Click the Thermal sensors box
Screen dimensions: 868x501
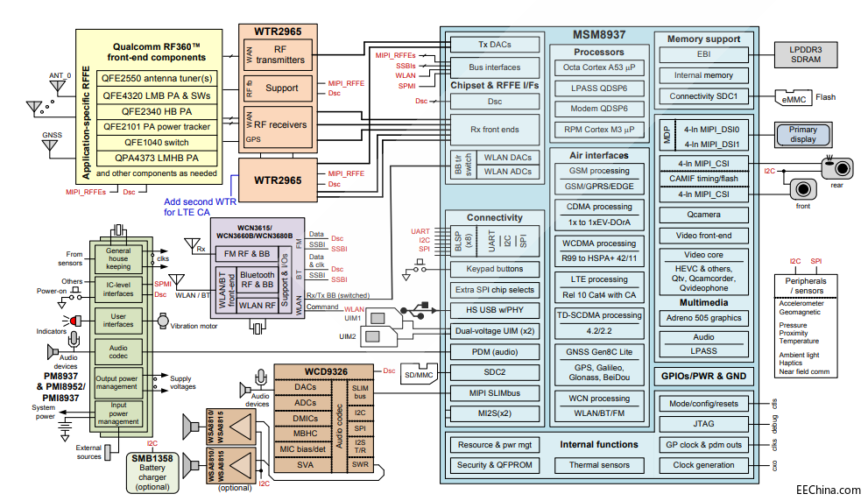point(599,465)
